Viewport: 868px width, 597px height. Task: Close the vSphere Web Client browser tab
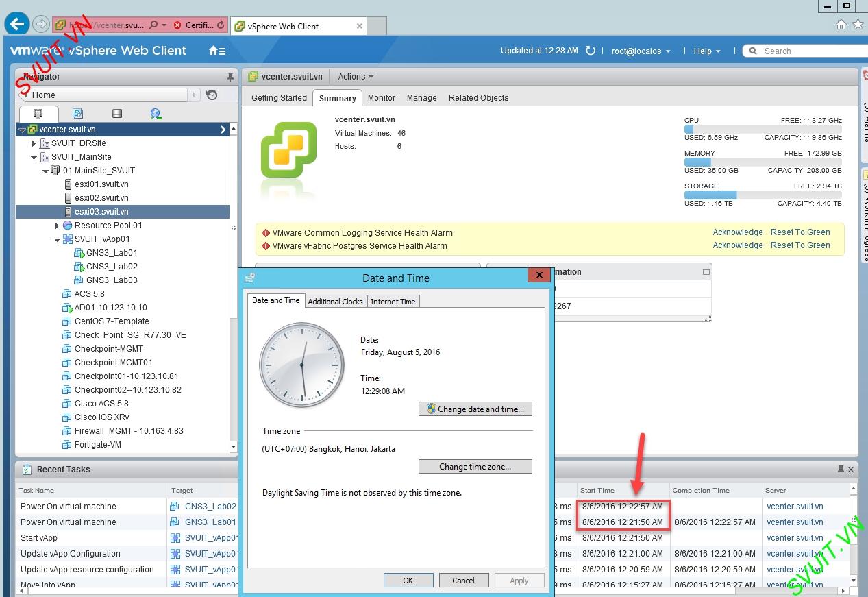pyautogui.click(x=360, y=26)
